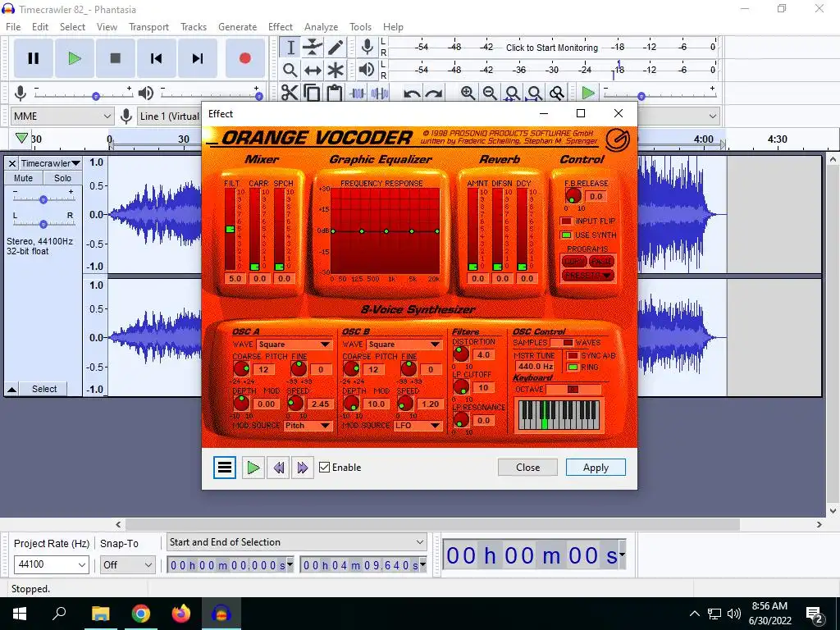Click the effect dialog skip backward button
The width and height of the screenshot is (840, 630).
pos(279,468)
